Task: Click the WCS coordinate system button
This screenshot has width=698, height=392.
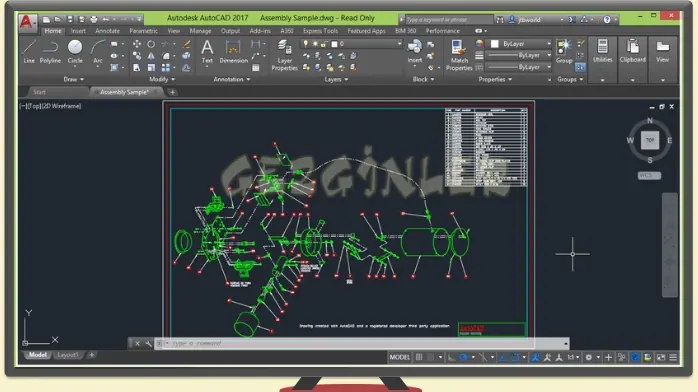Action: coord(649,175)
